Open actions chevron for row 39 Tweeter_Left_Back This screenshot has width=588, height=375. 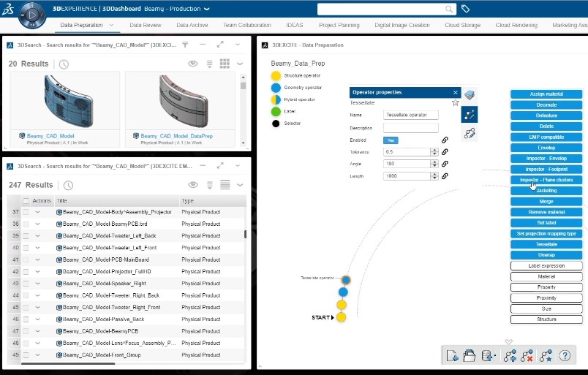click(37, 236)
